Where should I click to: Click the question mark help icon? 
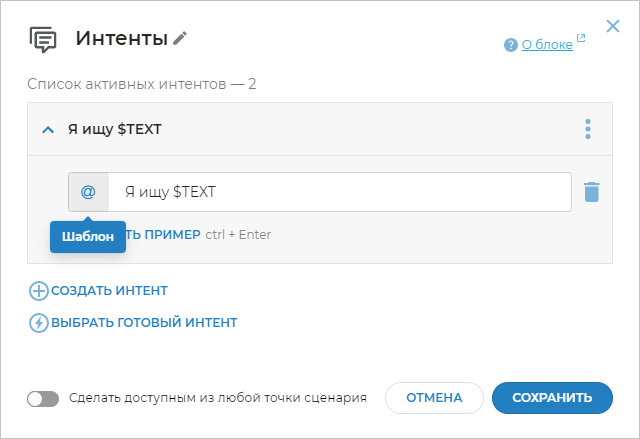point(511,45)
